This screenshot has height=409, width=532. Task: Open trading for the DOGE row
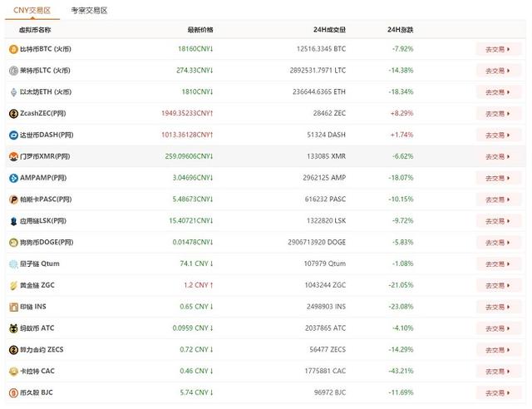coord(498,243)
